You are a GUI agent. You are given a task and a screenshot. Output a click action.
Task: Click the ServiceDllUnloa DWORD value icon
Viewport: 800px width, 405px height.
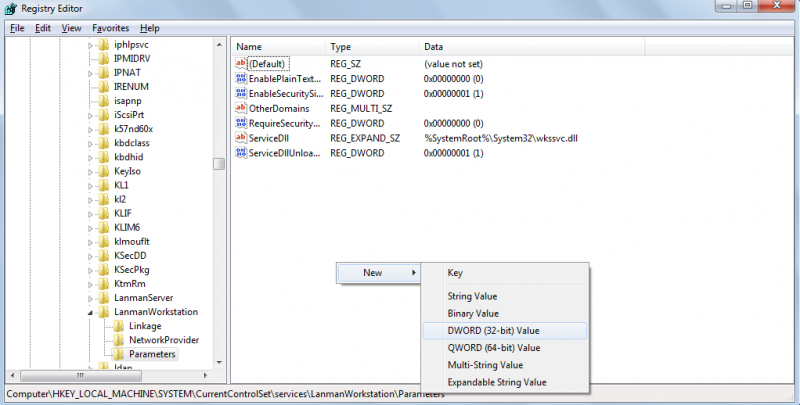coord(241,153)
